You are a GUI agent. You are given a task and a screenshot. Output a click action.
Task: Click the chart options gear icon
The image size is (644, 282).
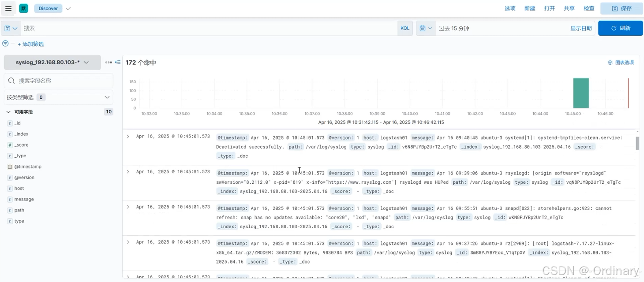pyautogui.click(x=610, y=63)
